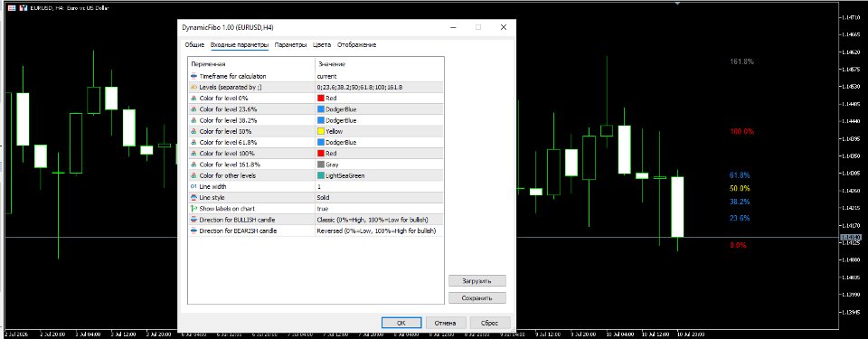Click the DodgerBlue swatch for level 23.6%
Viewport: 868px width, 339px height.
point(320,109)
